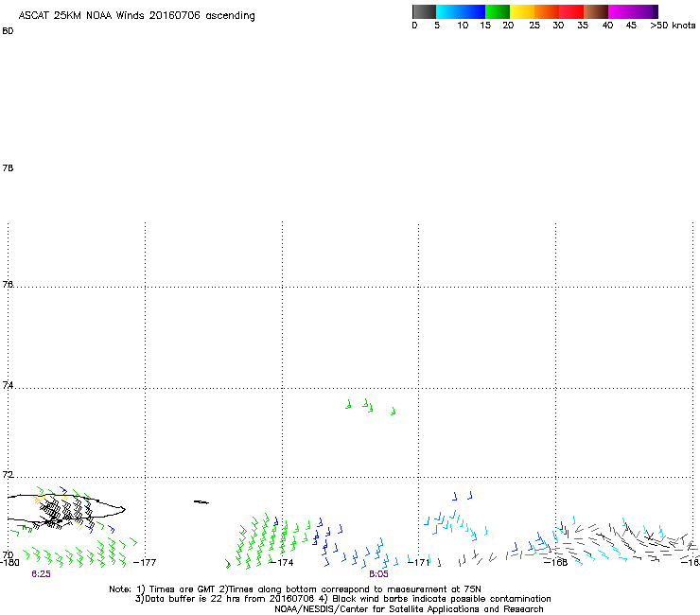Click the "-180" longitude axis label

tap(9, 562)
